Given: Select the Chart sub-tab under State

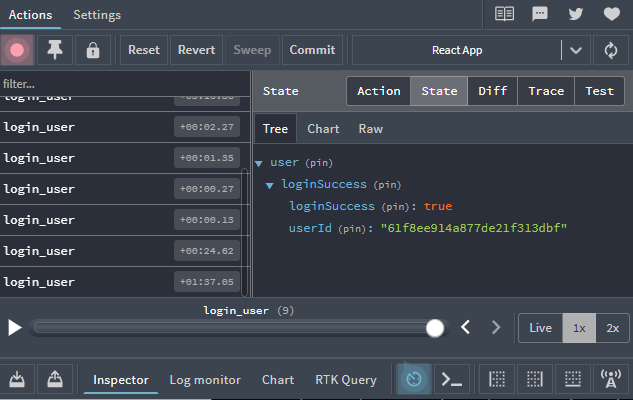Looking at the screenshot, I should 323,129.
